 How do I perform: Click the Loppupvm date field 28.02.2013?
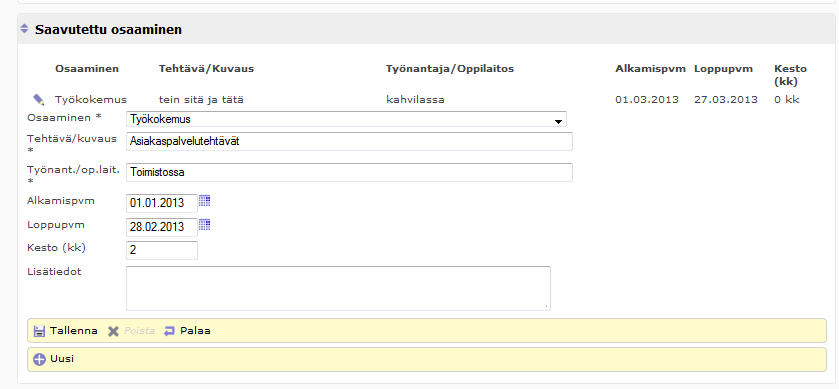(x=162, y=227)
